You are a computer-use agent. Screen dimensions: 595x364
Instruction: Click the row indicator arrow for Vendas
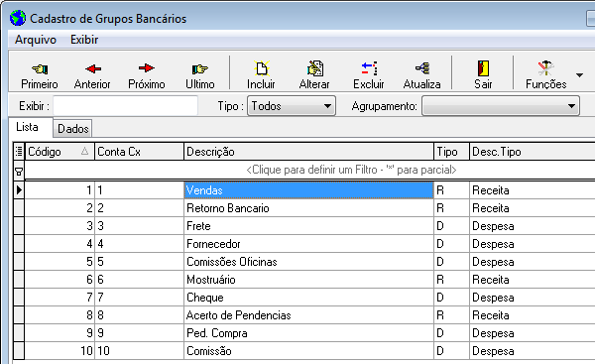19,189
